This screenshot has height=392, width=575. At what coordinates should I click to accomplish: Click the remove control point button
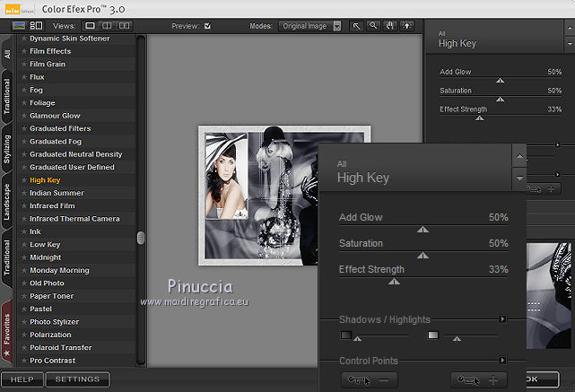371,379
